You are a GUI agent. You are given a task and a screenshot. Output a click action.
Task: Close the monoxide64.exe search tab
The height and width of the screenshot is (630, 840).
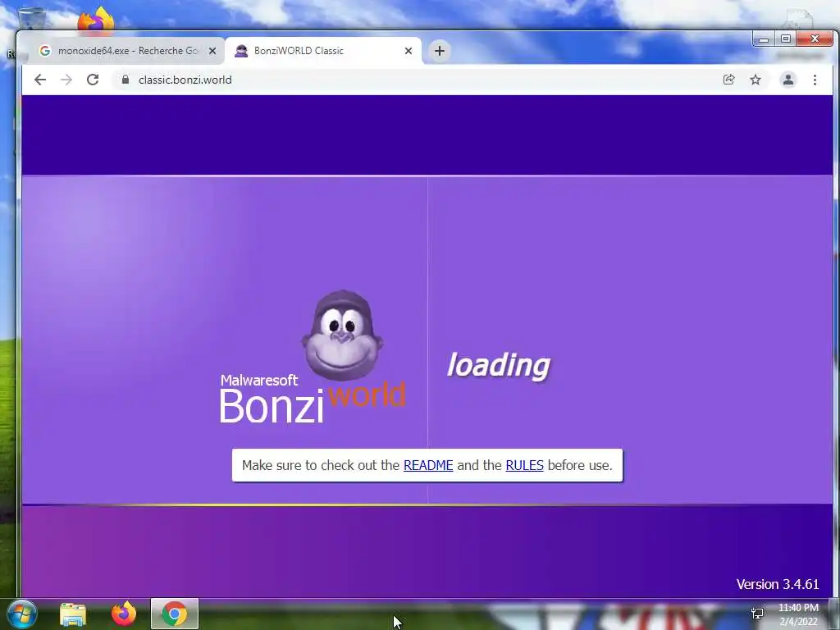[212, 51]
